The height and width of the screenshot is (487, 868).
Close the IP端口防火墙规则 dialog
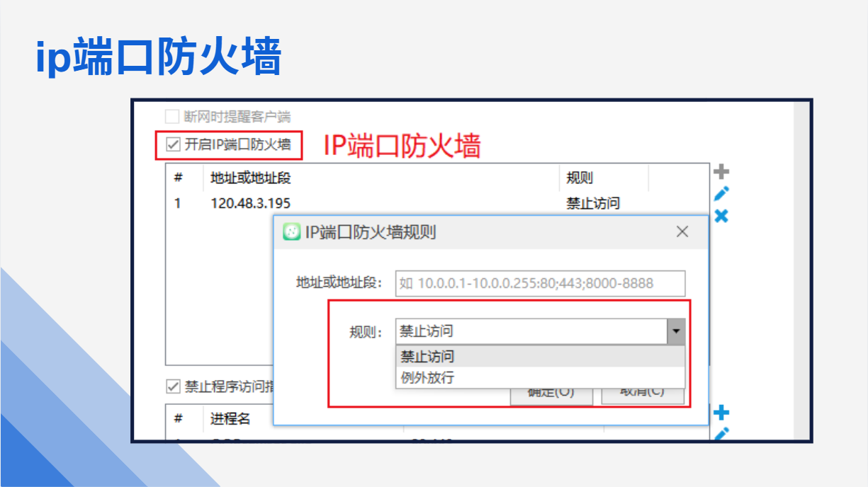pos(682,231)
